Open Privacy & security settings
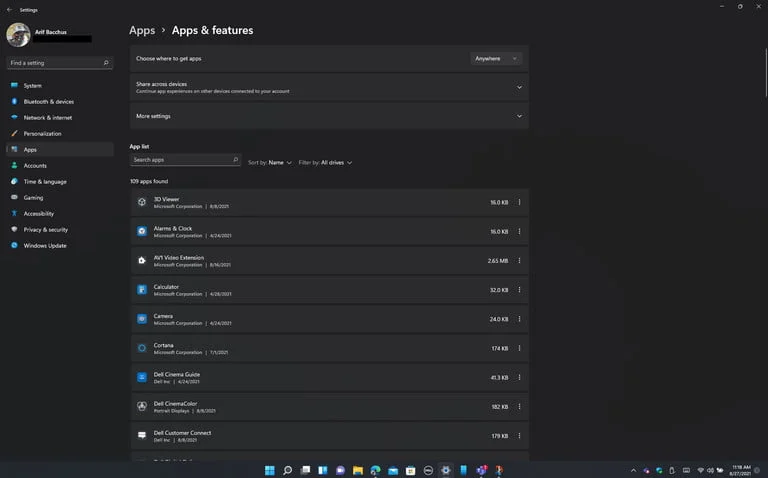 click(x=60, y=229)
